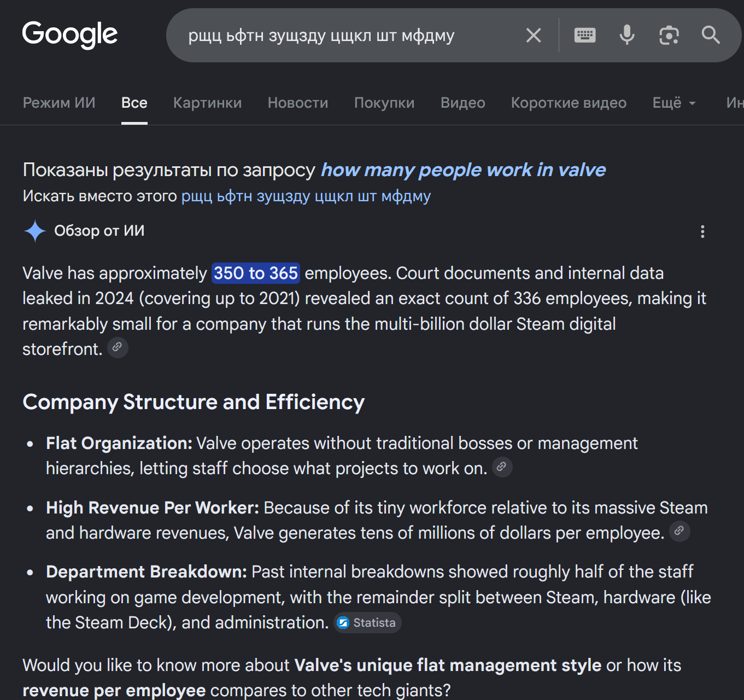Click the 'Flat Organization:' bullet label
The height and width of the screenshot is (700, 744).
(119, 443)
